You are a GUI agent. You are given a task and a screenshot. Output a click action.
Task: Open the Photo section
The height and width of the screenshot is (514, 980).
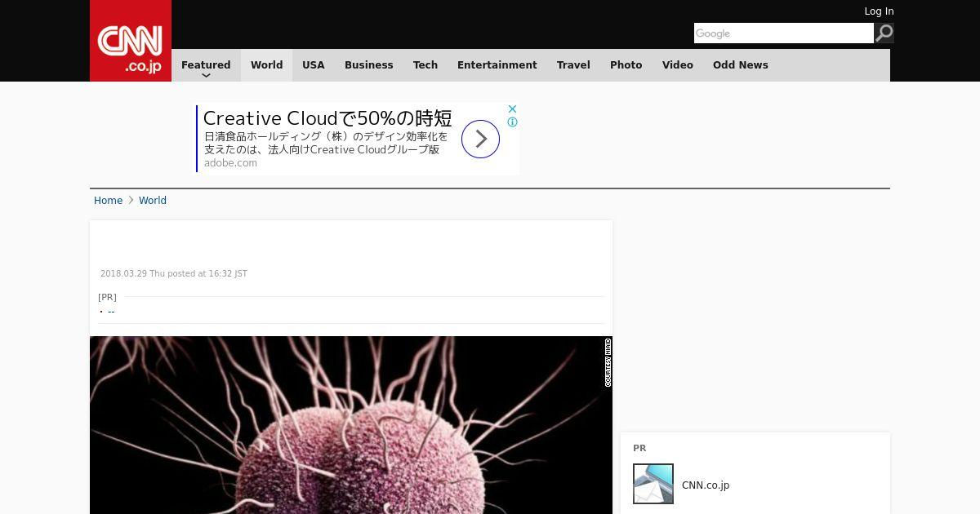(626, 65)
